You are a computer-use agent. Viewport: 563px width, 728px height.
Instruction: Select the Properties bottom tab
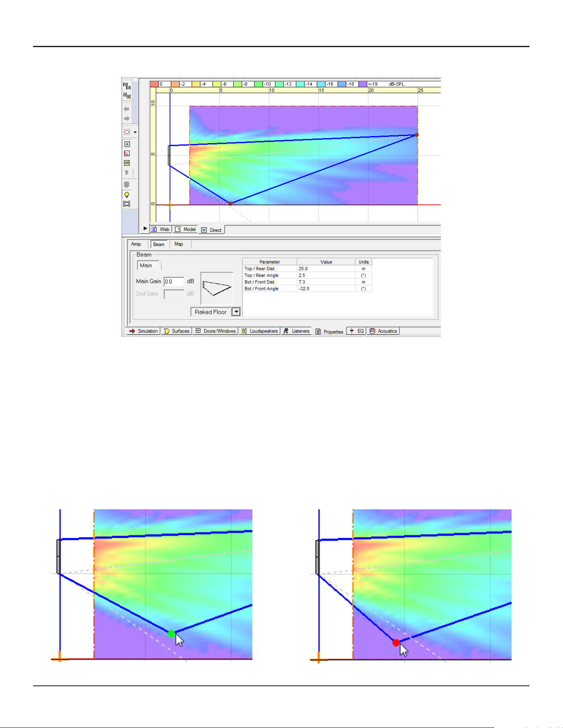click(329, 332)
